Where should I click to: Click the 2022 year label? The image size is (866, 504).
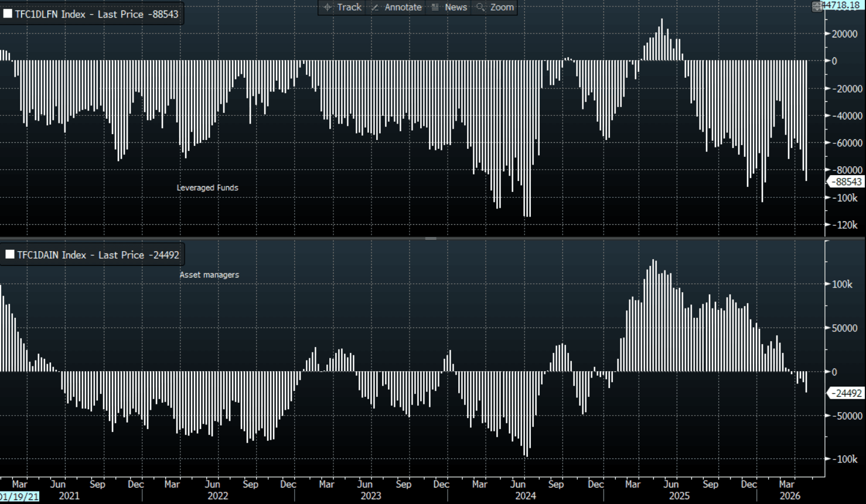coord(218,496)
